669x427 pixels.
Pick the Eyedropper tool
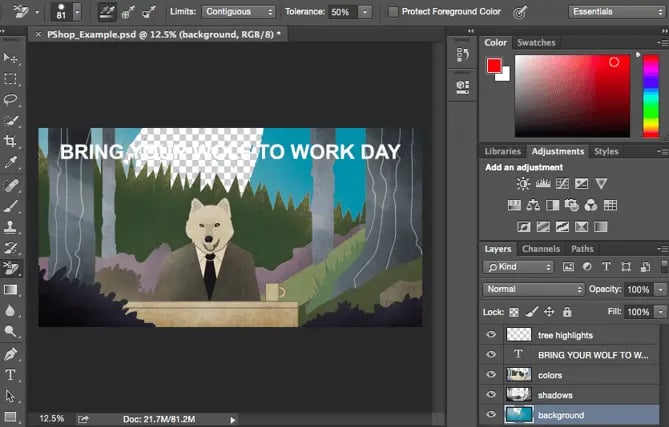point(11,163)
